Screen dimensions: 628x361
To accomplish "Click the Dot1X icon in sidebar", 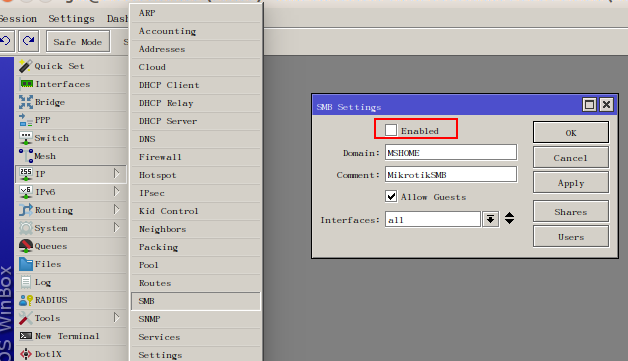I will point(26,354).
